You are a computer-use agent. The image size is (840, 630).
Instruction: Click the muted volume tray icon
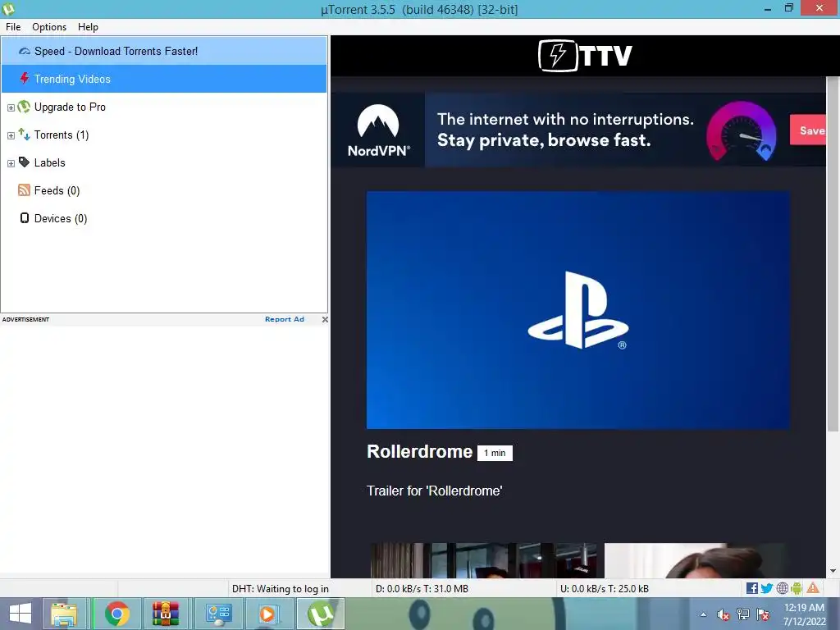point(724,614)
